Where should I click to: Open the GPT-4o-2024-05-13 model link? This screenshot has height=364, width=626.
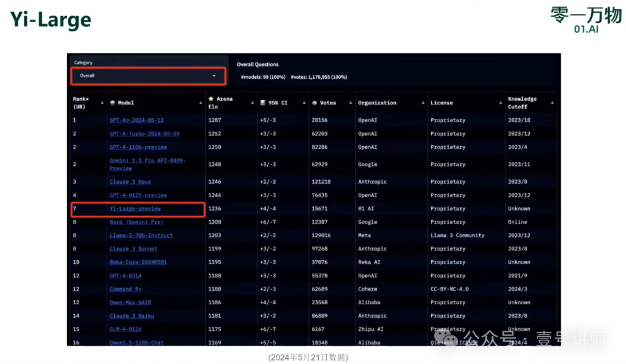136,121
